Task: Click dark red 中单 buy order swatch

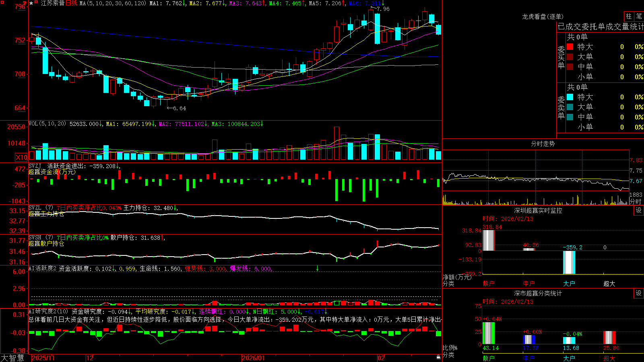Action: pyautogui.click(x=570, y=67)
